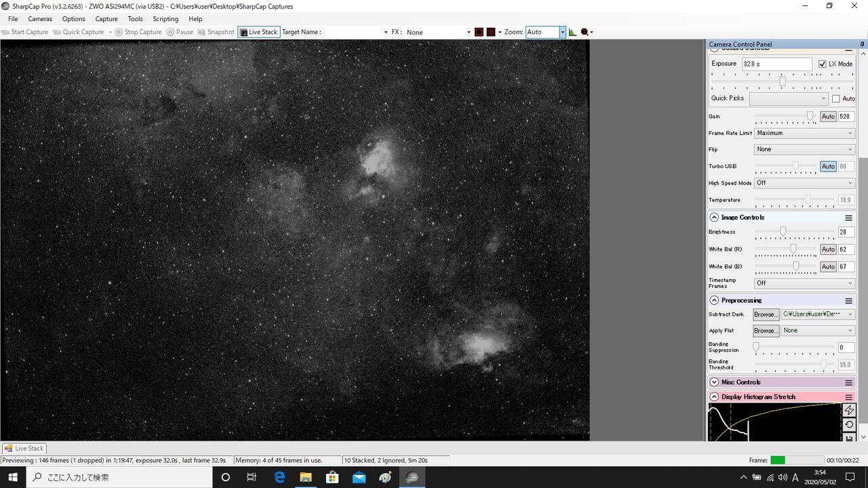Viewport: 868px width, 488px height.
Task: Open Windows Start menu
Action: (13, 477)
